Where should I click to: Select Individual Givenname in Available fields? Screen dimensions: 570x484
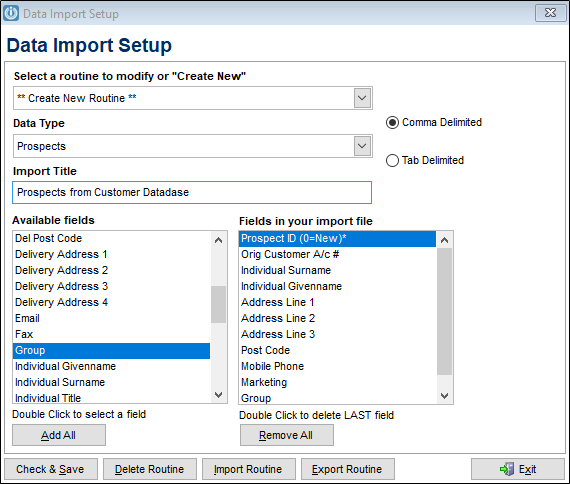(112, 366)
